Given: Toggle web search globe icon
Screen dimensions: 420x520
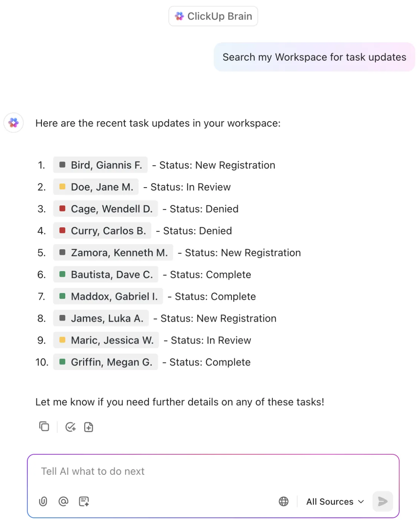Looking at the screenshot, I should [283, 501].
